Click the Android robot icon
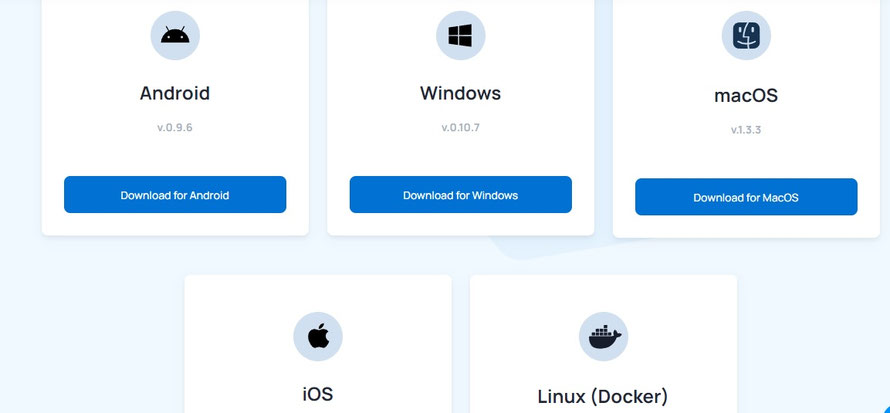 point(175,36)
